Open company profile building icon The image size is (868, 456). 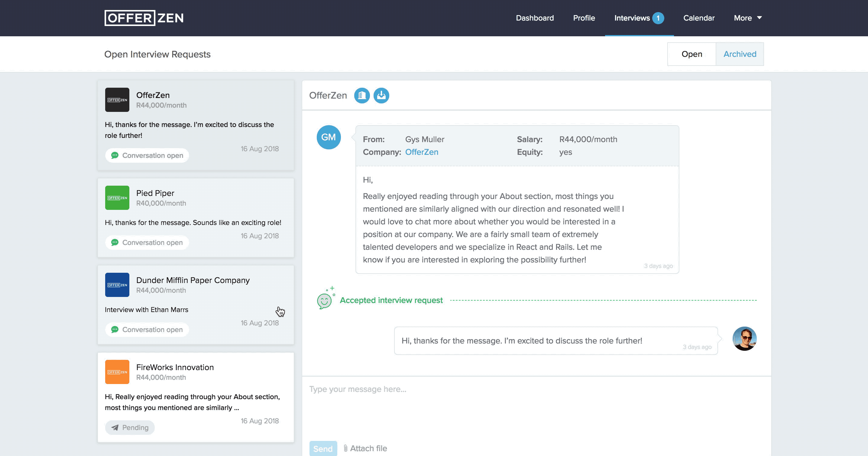click(x=361, y=95)
